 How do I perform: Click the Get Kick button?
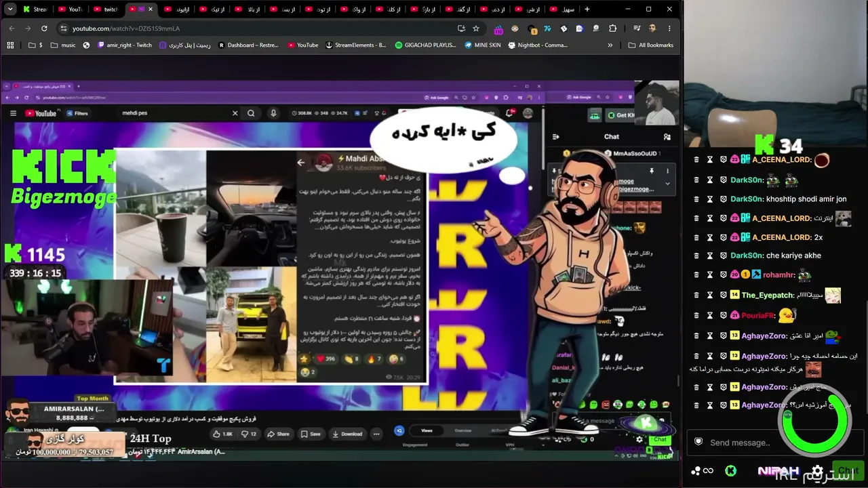click(x=620, y=115)
